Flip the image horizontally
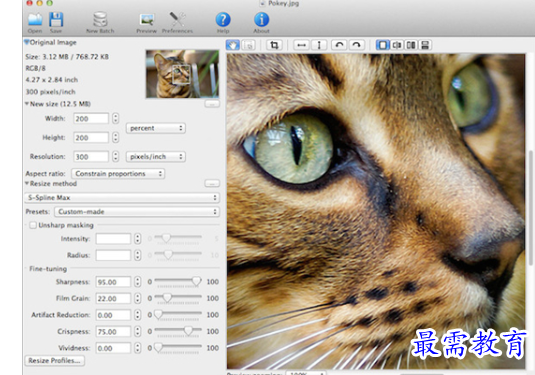 (x=301, y=45)
